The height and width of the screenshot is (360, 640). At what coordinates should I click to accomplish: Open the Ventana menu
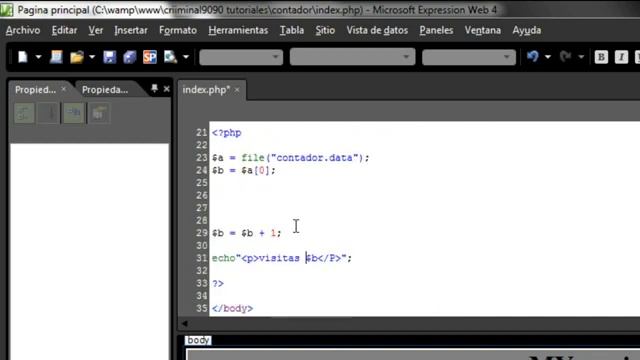(482, 30)
